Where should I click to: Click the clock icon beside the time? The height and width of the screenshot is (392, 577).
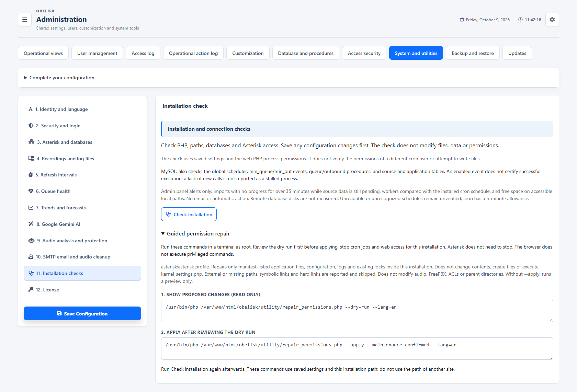coord(520,20)
